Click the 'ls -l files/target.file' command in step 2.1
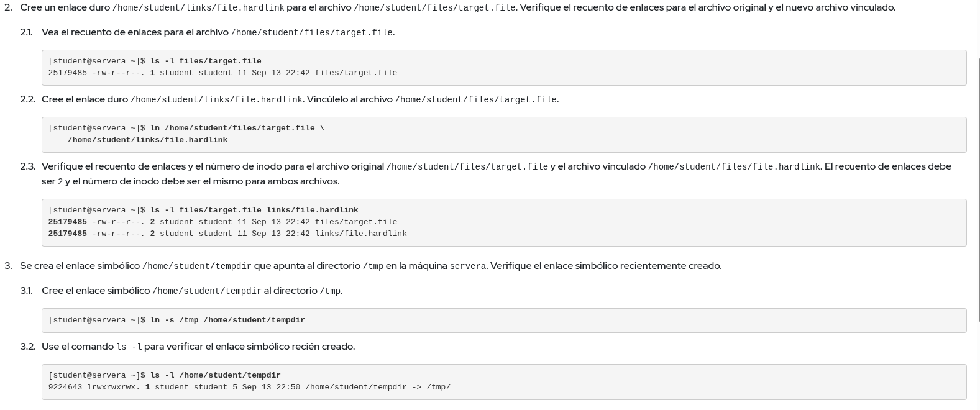The height and width of the screenshot is (410, 980). point(205,61)
